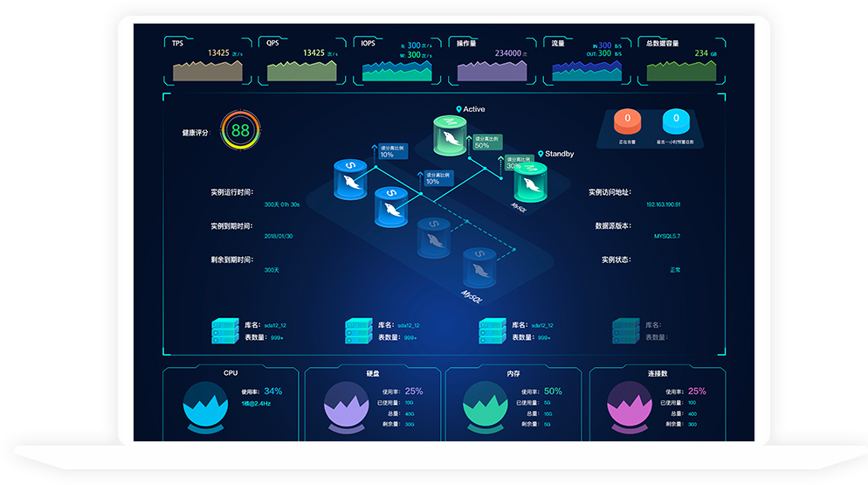
Task: Click the green Active MySQL master node
Action: (x=450, y=135)
